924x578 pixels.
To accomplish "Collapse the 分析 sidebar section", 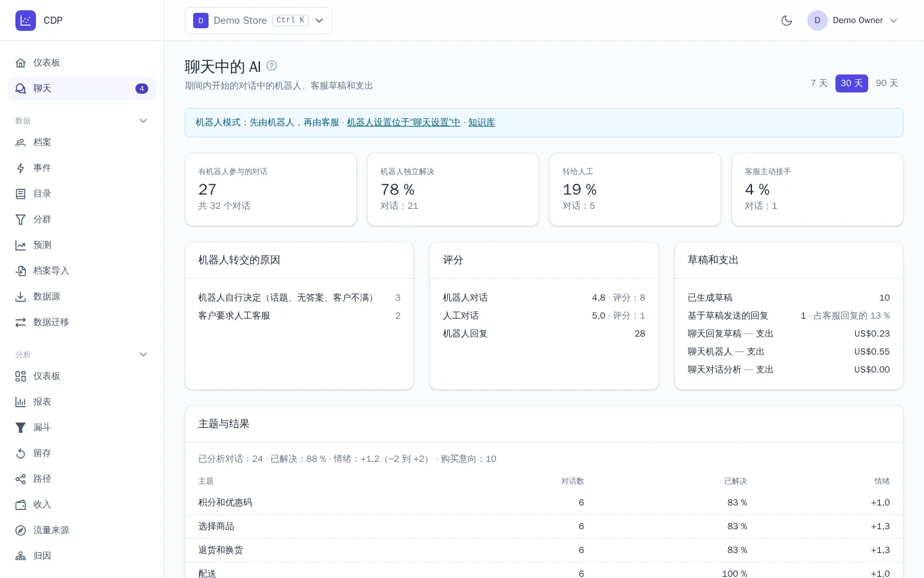I will 143,355.
